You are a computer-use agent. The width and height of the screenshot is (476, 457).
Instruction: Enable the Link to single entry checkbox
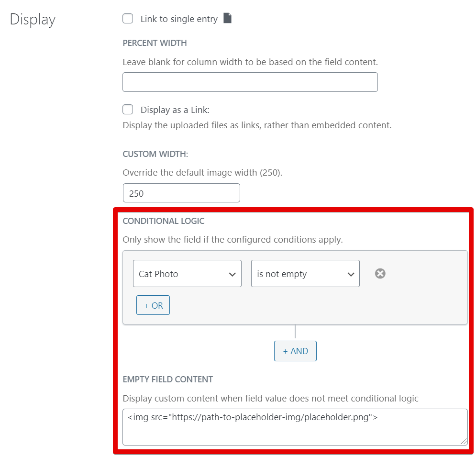pyautogui.click(x=128, y=19)
